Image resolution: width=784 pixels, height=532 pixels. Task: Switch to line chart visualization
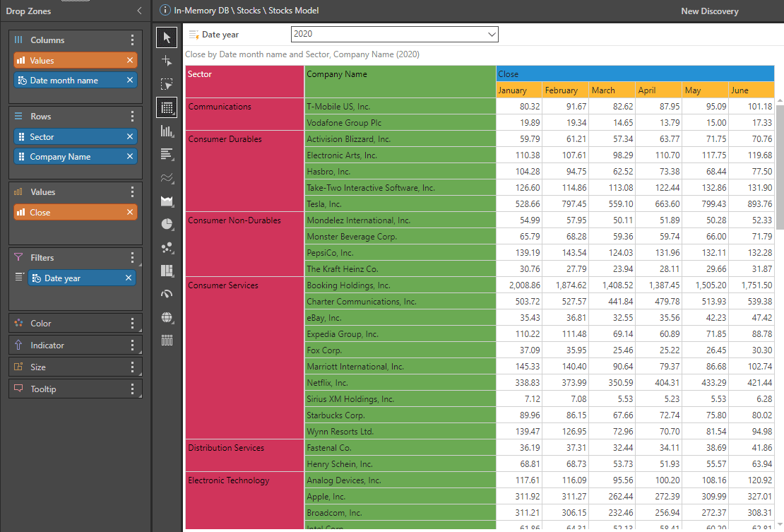pyautogui.click(x=167, y=177)
